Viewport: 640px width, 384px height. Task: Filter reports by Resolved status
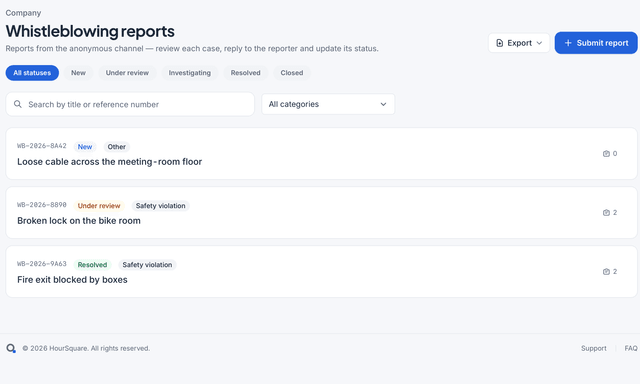coord(245,73)
